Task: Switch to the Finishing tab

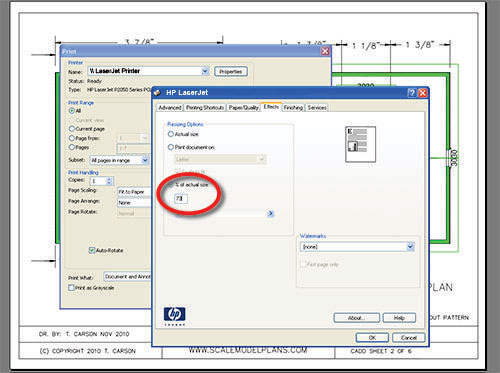Action: tap(293, 108)
